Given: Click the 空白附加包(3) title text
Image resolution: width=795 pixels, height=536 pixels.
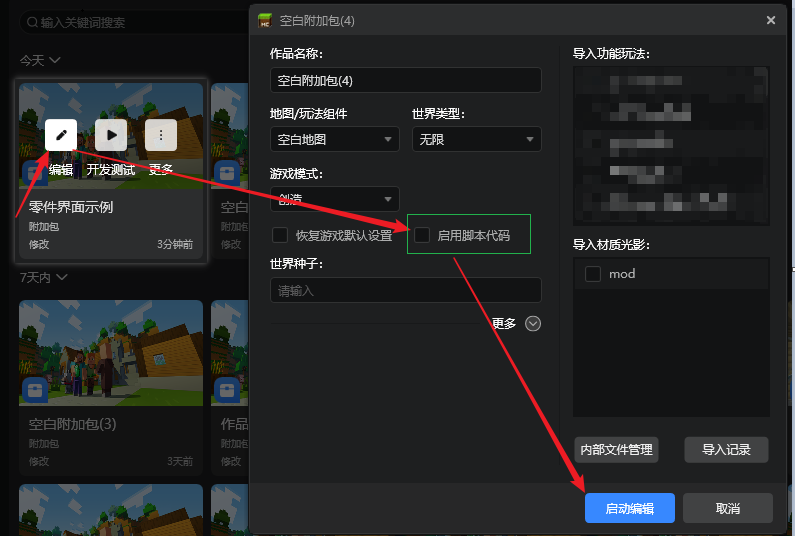Looking at the screenshot, I should 72,424.
